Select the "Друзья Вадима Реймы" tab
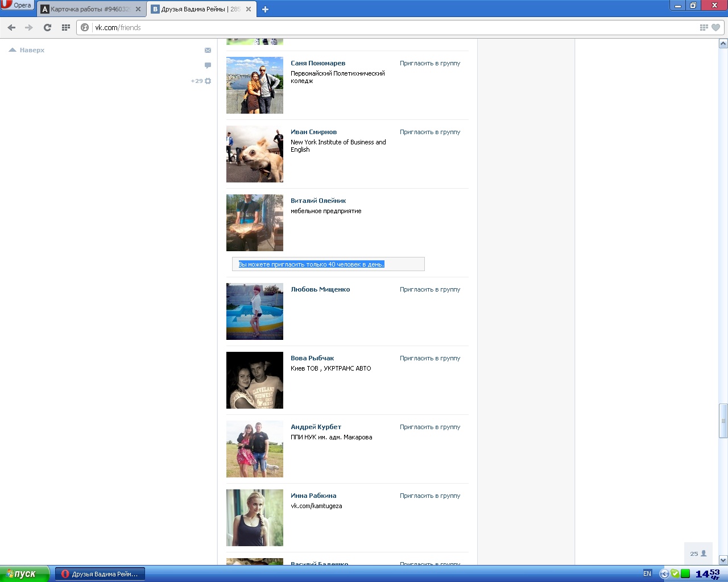This screenshot has height=582, width=728. (x=201, y=9)
